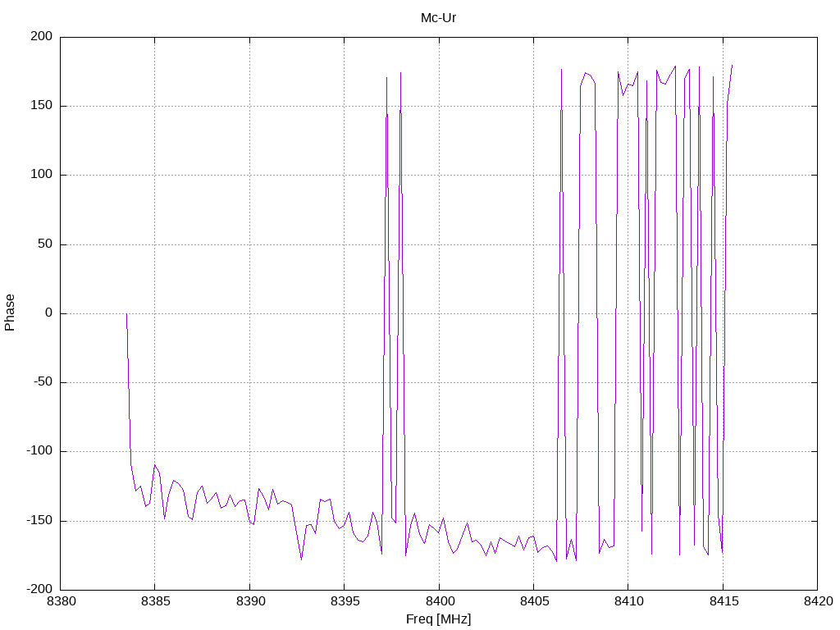Click the x-axis tick value 8390

coord(250,601)
